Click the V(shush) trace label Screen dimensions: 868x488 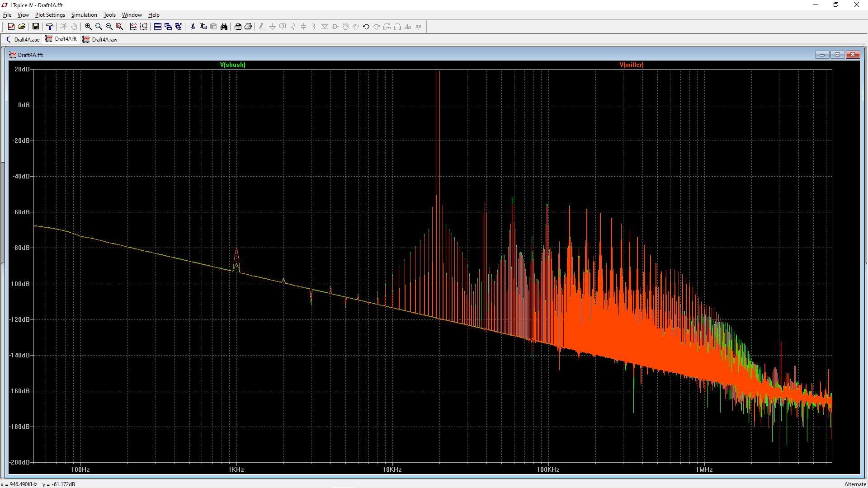coord(232,65)
